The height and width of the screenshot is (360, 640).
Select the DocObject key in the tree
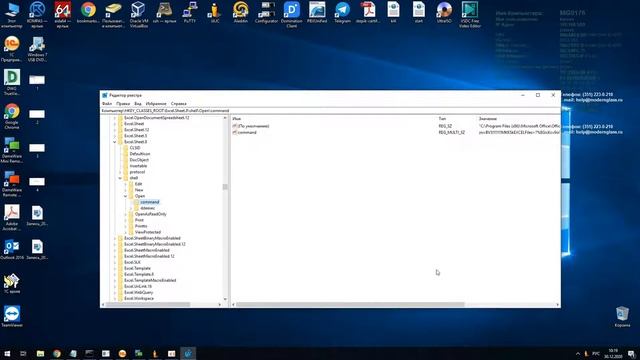point(139,160)
